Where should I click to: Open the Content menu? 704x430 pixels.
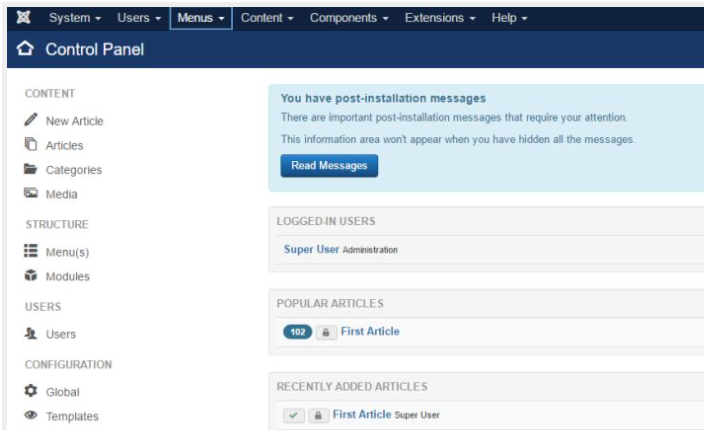click(267, 19)
